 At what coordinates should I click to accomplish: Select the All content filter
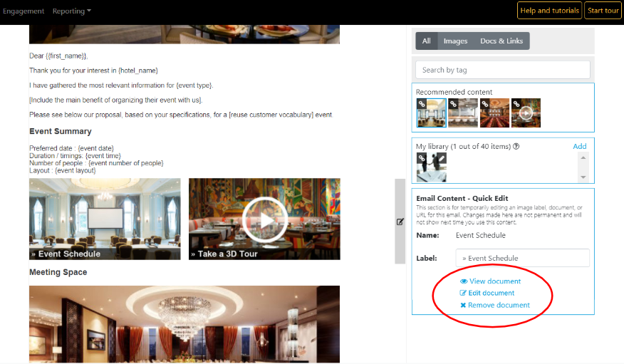click(x=426, y=41)
